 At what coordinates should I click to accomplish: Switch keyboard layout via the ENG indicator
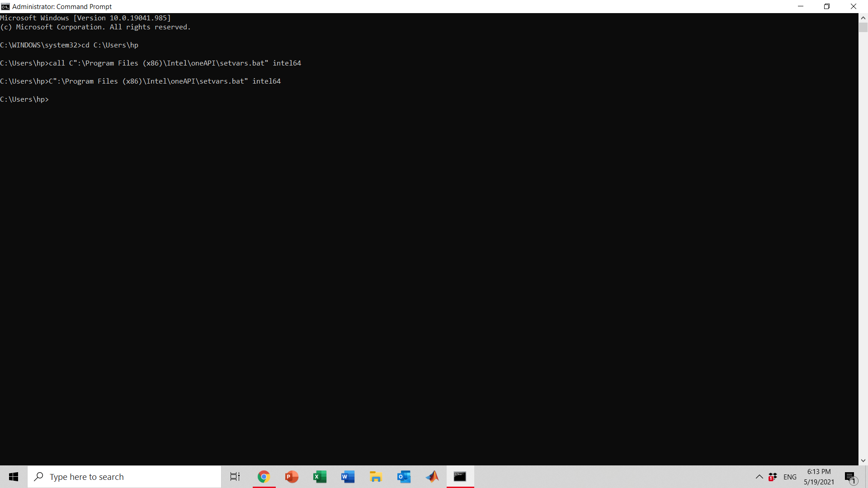[x=790, y=477]
